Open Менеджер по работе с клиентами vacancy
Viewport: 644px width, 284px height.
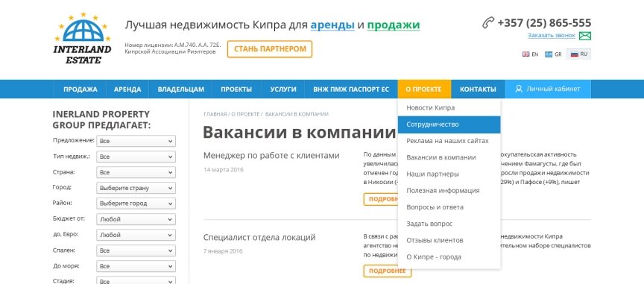(271, 155)
